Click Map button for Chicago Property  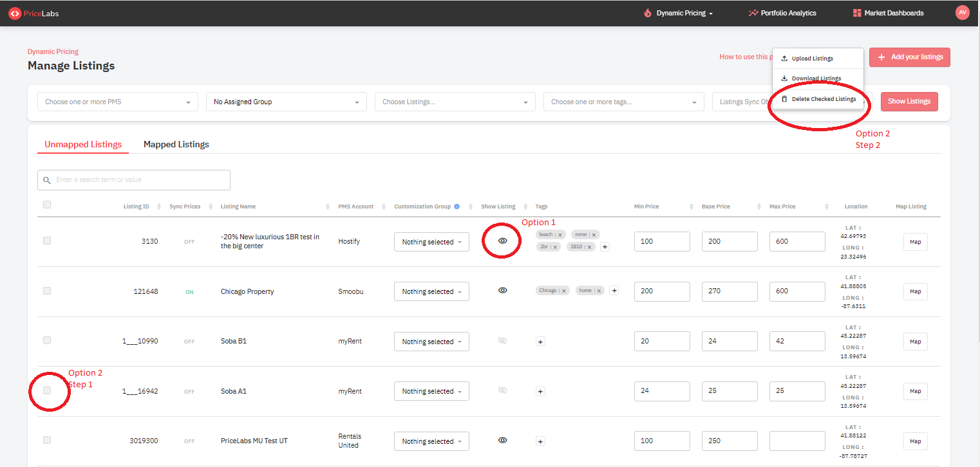click(x=916, y=291)
